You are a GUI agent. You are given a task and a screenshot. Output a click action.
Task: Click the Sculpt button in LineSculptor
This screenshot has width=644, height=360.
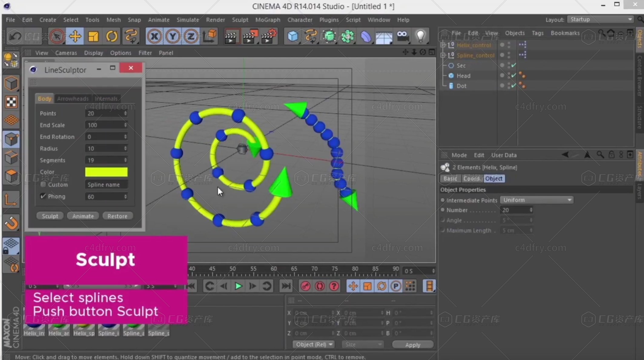50,216
